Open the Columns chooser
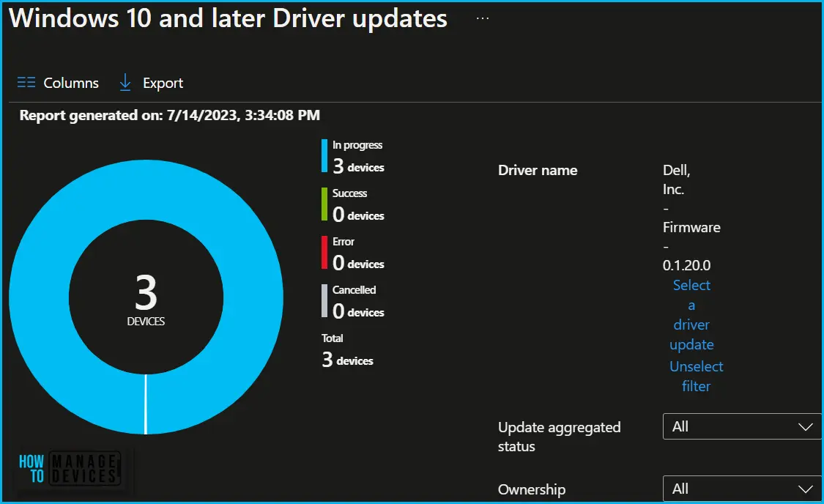The height and width of the screenshot is (504, 824). coord(58,83)
